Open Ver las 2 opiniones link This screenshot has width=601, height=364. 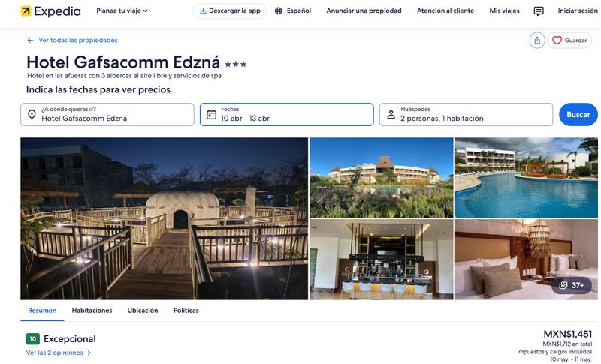click(x=59, y=353)
